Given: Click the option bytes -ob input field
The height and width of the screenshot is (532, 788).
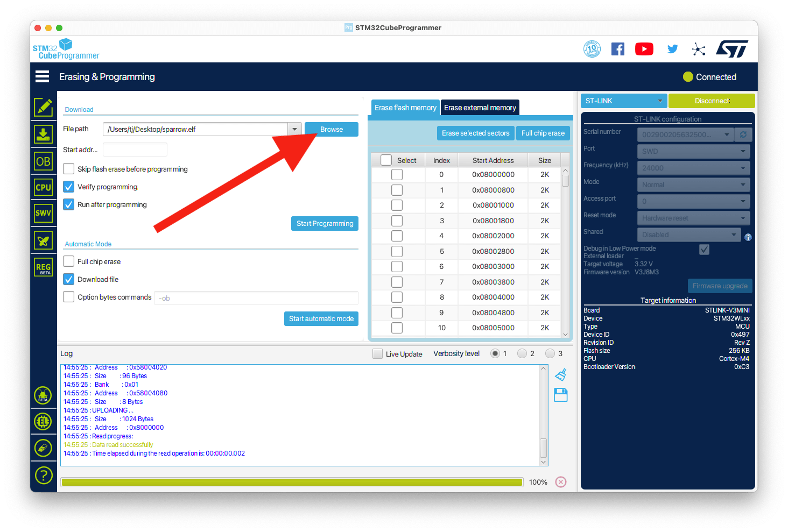Looking at the screenshot, I should (256, 298).
